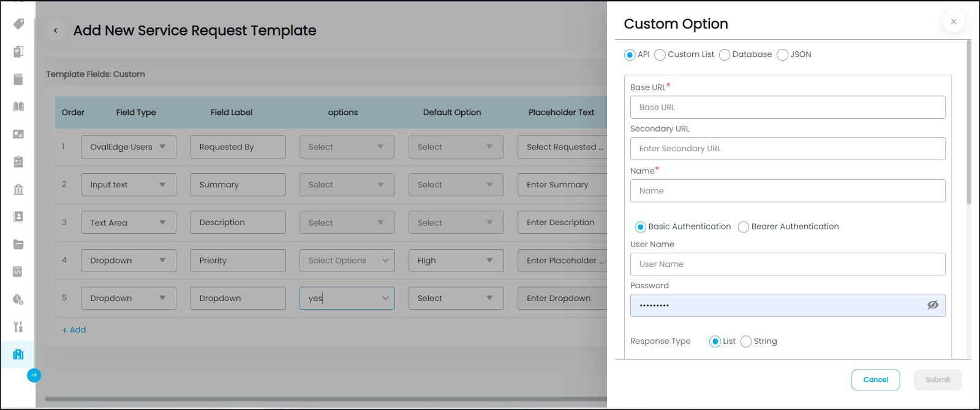Viewport: 980px width, 410px height.
Task: Click the + Add link
Action: coord(74,330)
